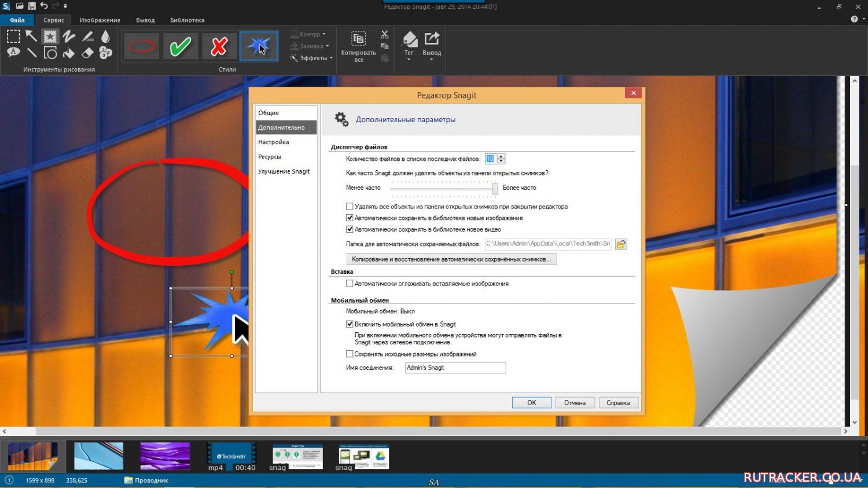This screenshot has height=488, width=868.
Task: Select the Line tool
Action: pyautogui.click(x=31, y=53)
